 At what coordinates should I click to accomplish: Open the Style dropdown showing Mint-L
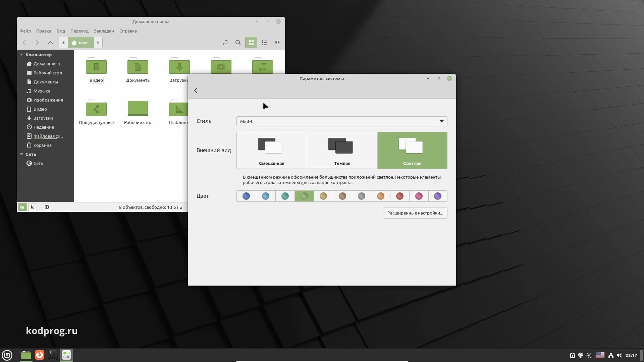342,121
